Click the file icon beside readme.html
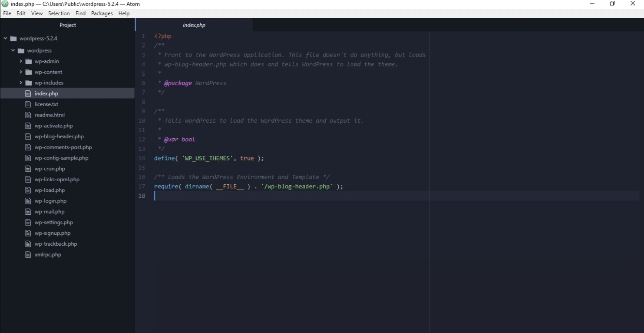This screenshot has height=333, width=644. [28, 114]
